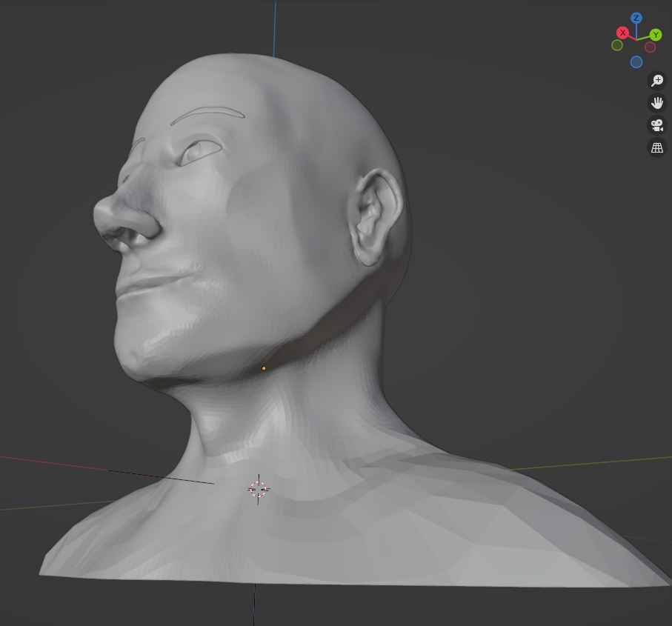This screenshot has height=626, width=672.
Task: Click the green Y axis gizmo handle
Action: (655, 35)
